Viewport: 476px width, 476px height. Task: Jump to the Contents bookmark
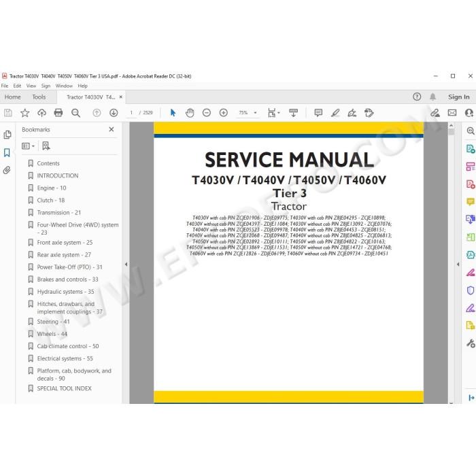click(x=48, y=163)
